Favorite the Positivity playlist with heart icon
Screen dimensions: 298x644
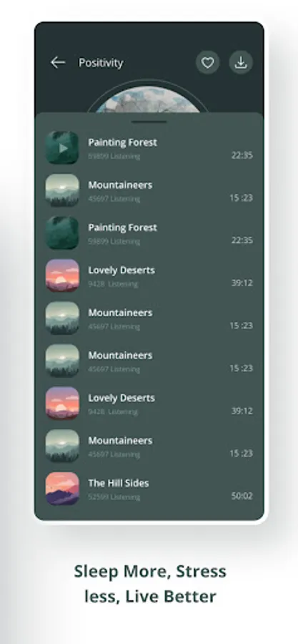(x=208, y=62)
